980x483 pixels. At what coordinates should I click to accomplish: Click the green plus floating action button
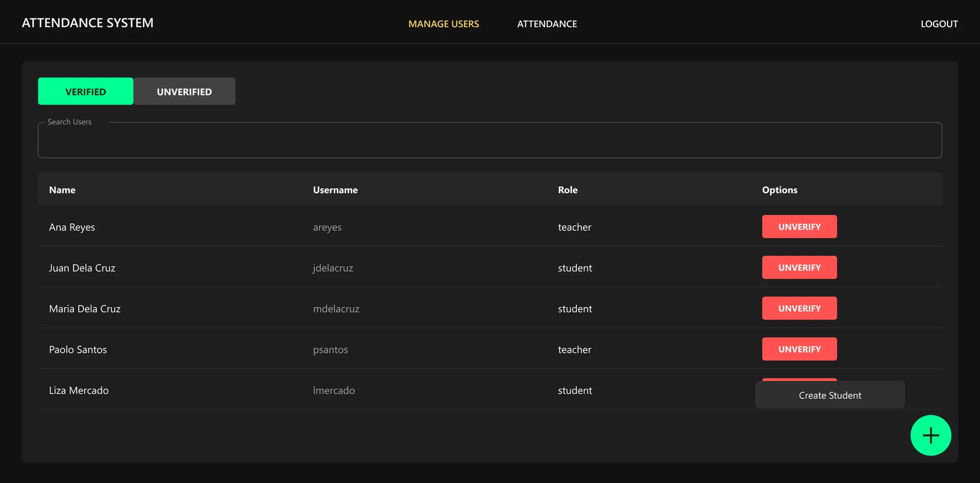pyautogui.click(x=930, y=435)
